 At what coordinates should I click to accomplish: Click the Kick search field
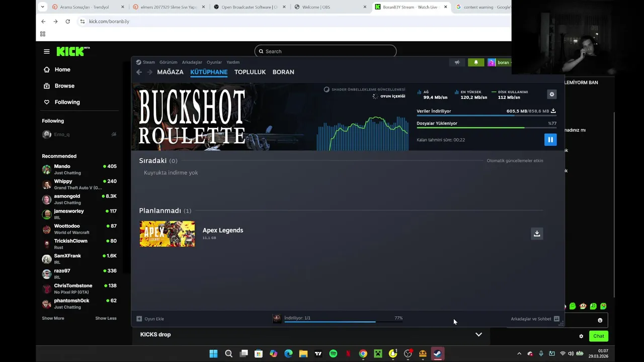(326, 51)
